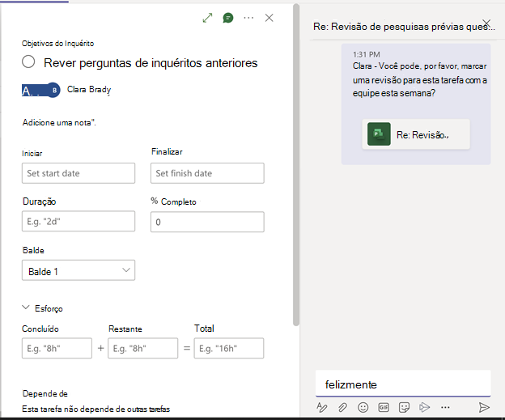The image size is (505, 420).
Task: Open the GIF picker
Action: coord(384,407)
